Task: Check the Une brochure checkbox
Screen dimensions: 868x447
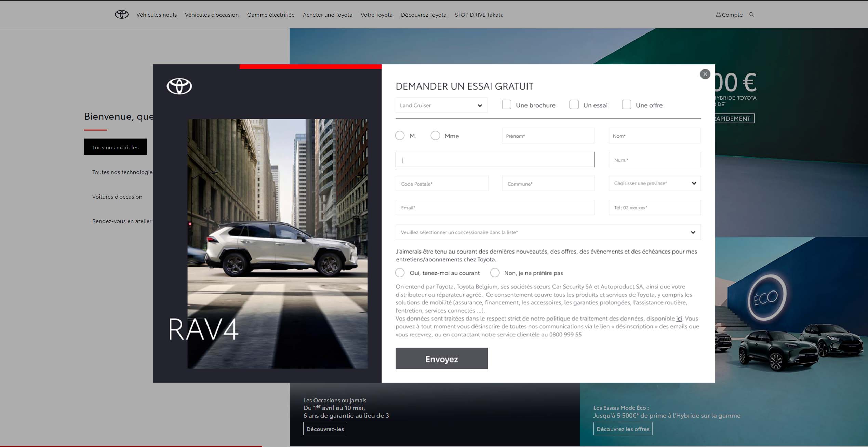Action: click(506, 105)
